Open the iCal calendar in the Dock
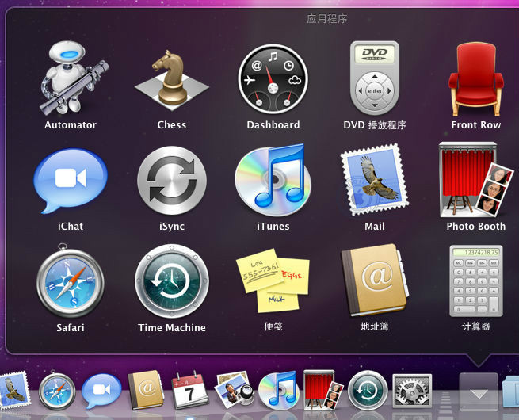Viewport: 519px width, 420px height. [x=189, y=390]
